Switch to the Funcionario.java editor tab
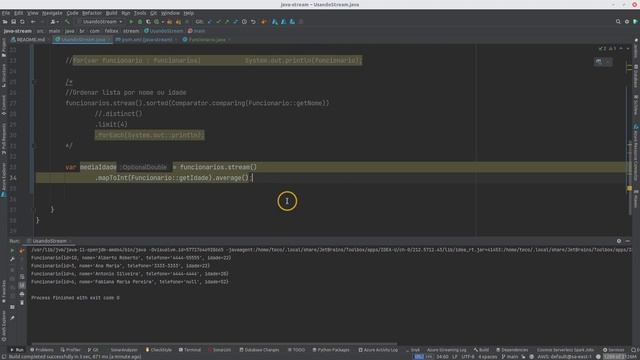This screenshot has width=640, height=360. 206,40
